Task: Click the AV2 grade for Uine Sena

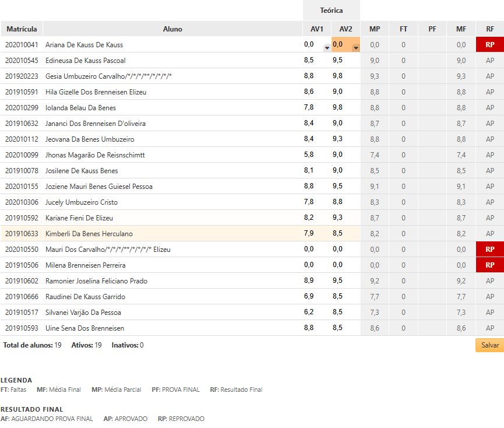Action: pos(338,328)
